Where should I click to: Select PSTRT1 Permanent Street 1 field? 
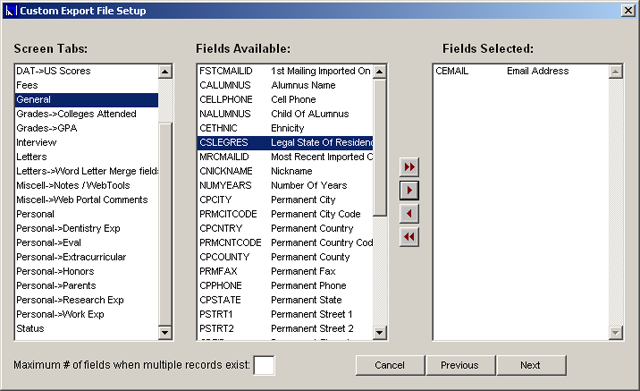pyautogui.click(x=285, y=314)
